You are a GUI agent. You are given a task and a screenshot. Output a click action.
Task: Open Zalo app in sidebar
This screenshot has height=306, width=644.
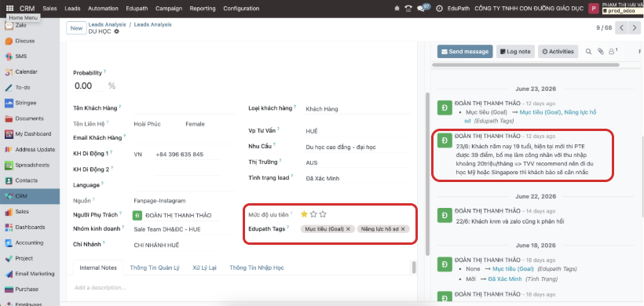(30, 25)
